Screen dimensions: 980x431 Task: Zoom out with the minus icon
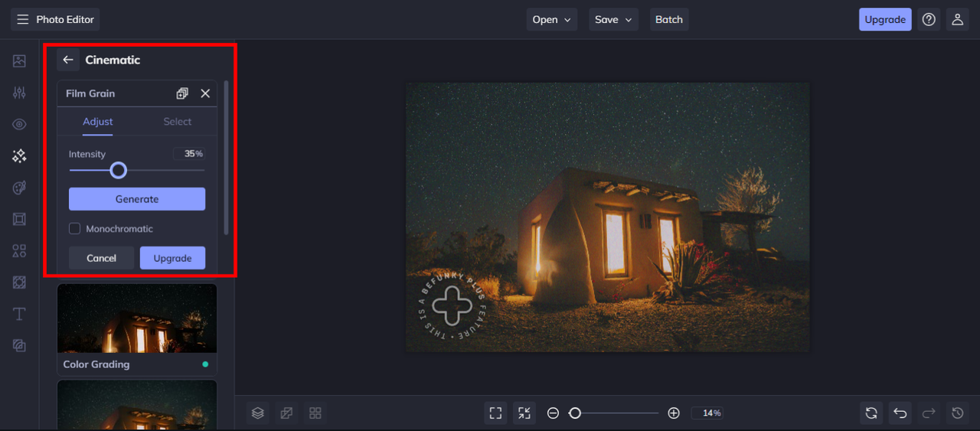pyautogui.click(x=553, y=413)
